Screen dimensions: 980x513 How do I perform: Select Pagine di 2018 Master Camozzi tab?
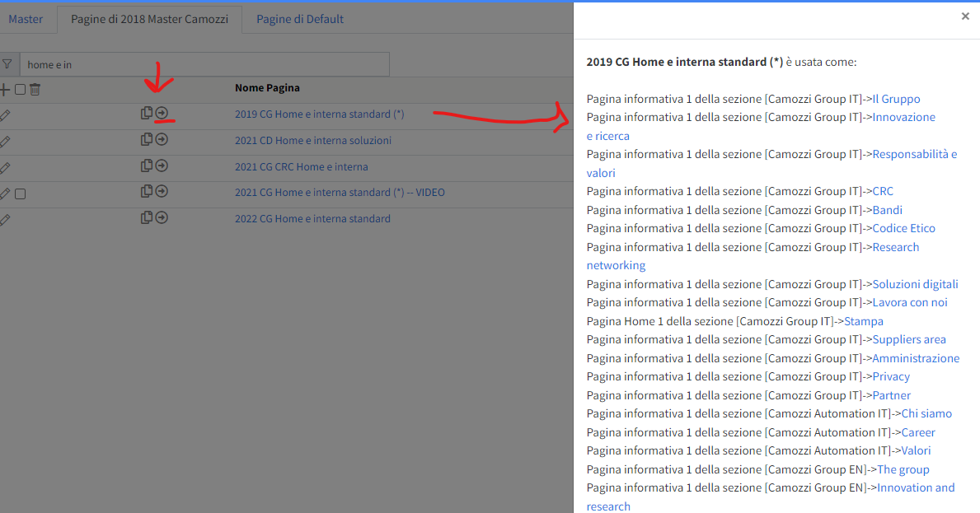149,19
